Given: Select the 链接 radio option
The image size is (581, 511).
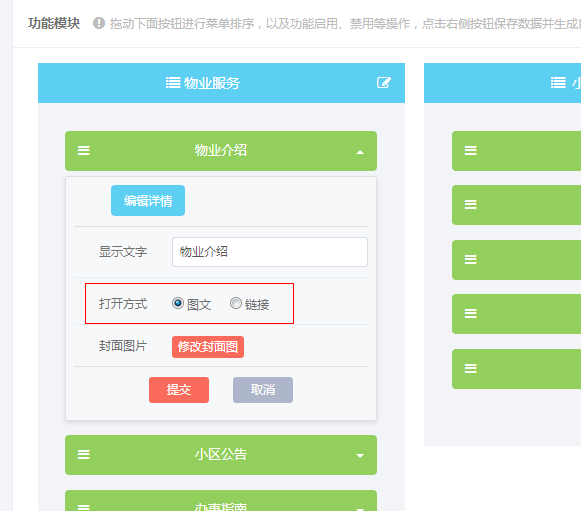Looking at the screenshot, I should coord(236,303).
